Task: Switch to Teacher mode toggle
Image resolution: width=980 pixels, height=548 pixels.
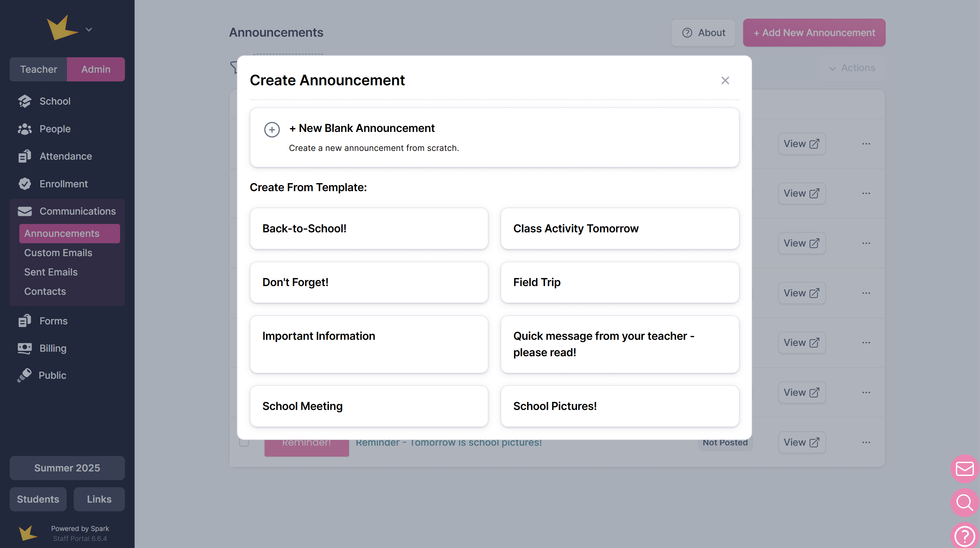Action: pyautogui.click(x=38, y=69)
